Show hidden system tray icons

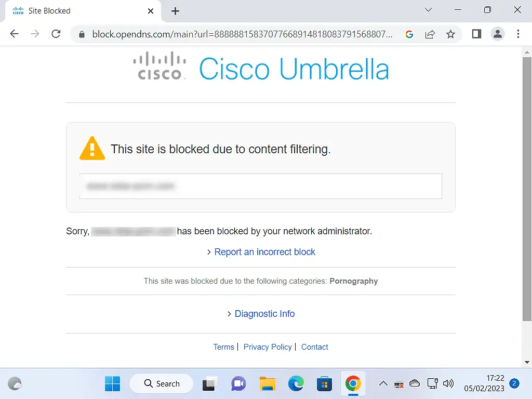383,384
